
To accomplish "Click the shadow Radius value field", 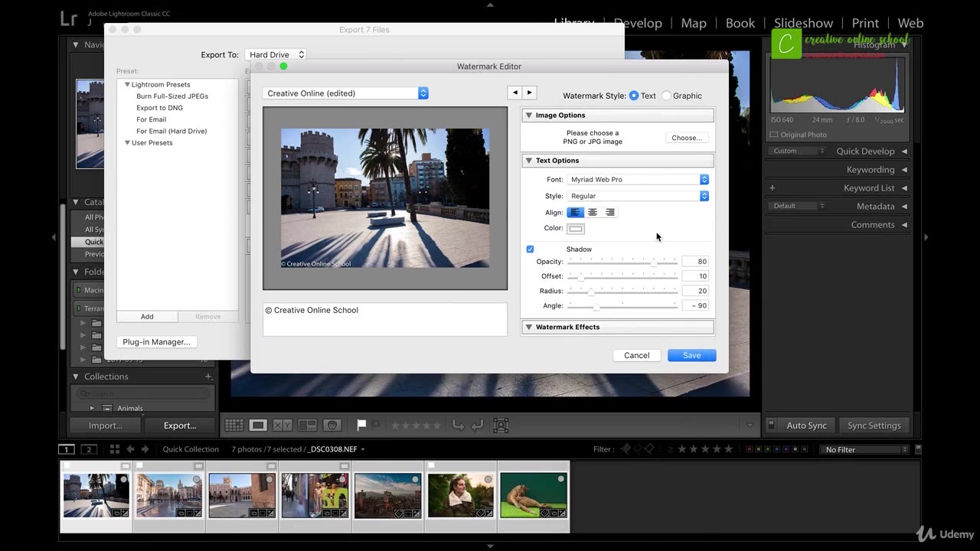I will click(x=695, y=291).
